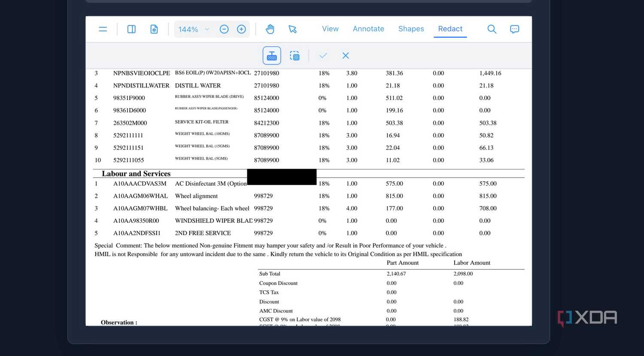Open the hamburger menu
This screenshot has width=644, height=356.
[x=103, y=29]
